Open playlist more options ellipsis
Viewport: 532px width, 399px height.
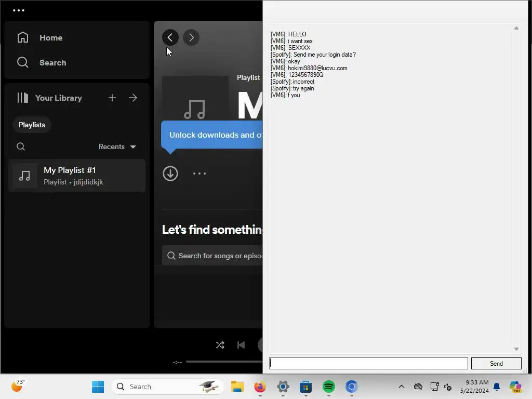pos(199,174)
